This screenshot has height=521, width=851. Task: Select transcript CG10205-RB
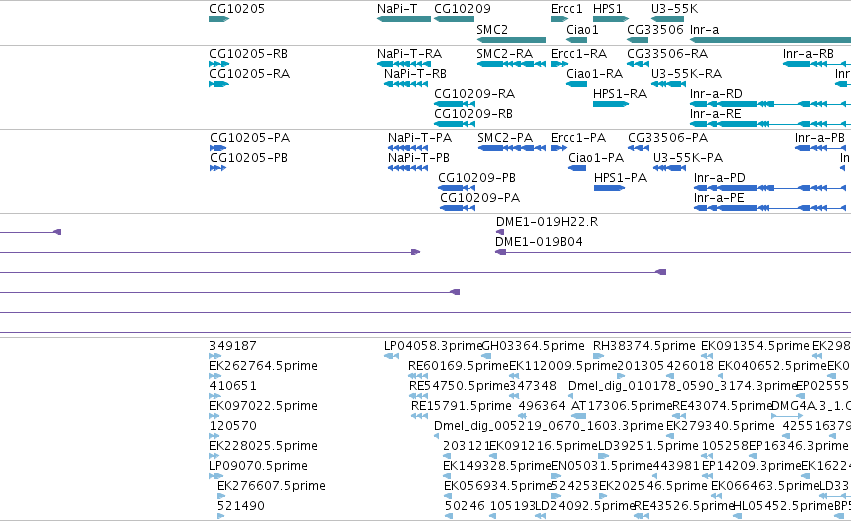pyautogui.click(x=219, y=64)
